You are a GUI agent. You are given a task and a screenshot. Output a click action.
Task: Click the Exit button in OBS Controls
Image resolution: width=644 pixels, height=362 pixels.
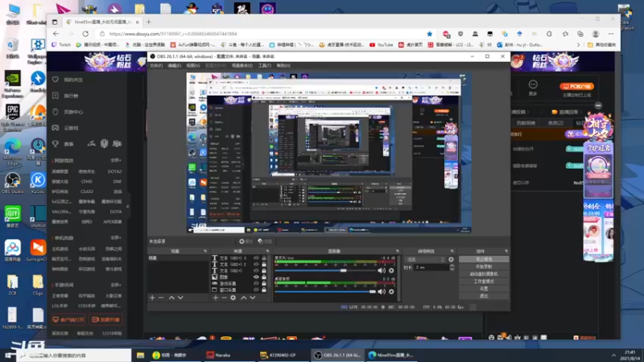(484, 296)
